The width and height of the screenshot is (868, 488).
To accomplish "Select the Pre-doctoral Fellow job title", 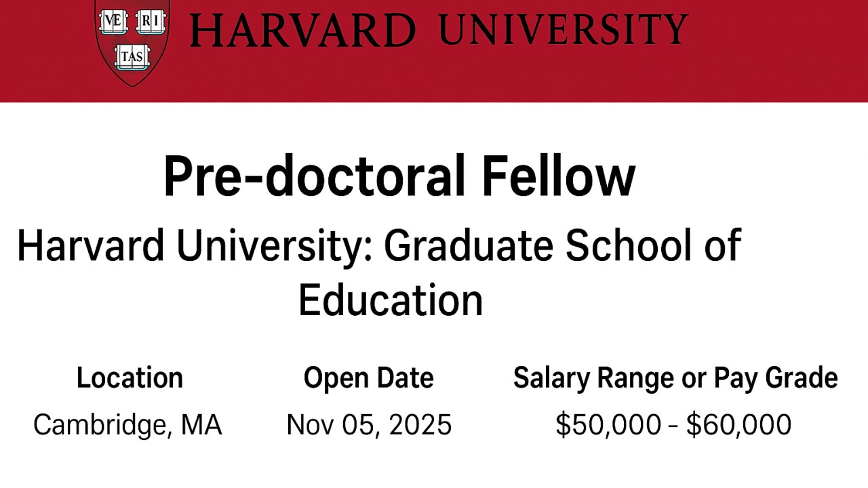I will [x=399, y=176].
